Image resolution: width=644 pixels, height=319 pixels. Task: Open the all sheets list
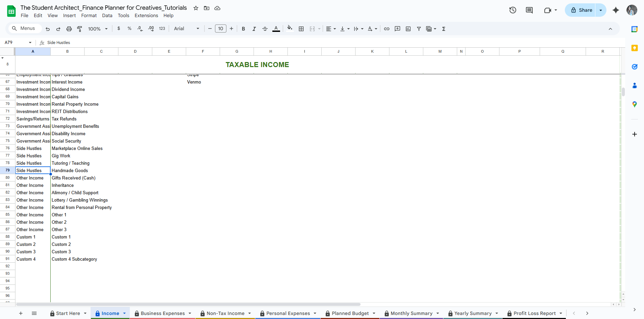(x=34, y=313)
